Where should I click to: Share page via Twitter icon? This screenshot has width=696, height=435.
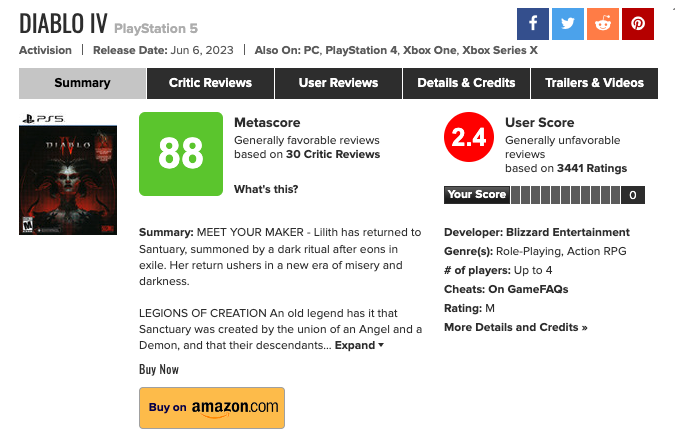pos(568,24)
